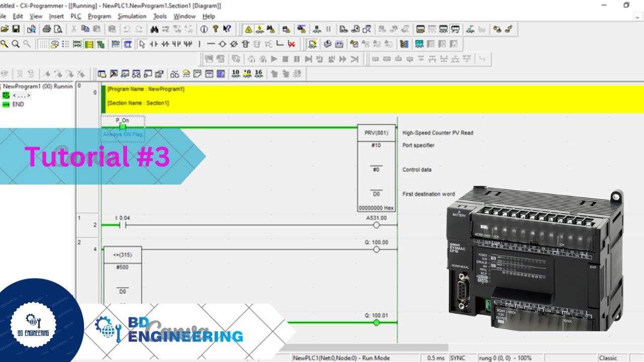Click the 'Port specifier' label
The width and height of the screenshot is (644, 362).
[418, 145]
